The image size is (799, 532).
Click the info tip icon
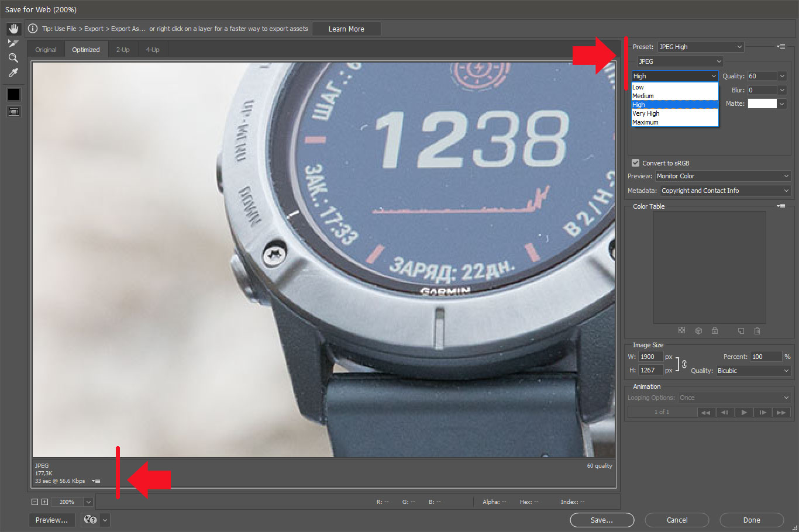point(33,29)
